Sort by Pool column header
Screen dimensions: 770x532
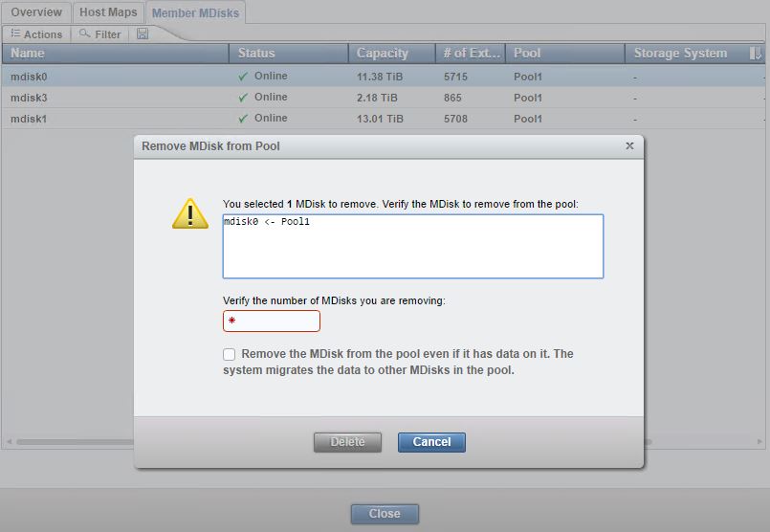click(x=565, y=53)
